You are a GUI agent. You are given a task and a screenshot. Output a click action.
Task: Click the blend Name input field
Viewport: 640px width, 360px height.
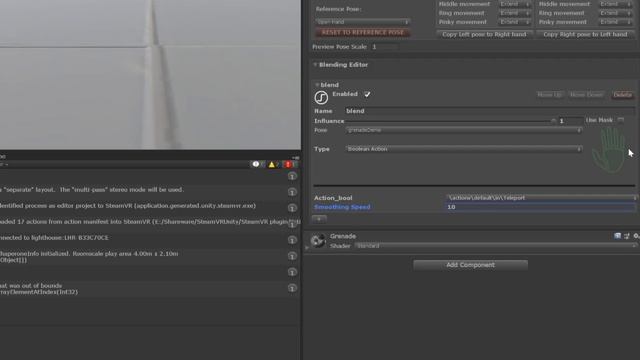point(489,111)
